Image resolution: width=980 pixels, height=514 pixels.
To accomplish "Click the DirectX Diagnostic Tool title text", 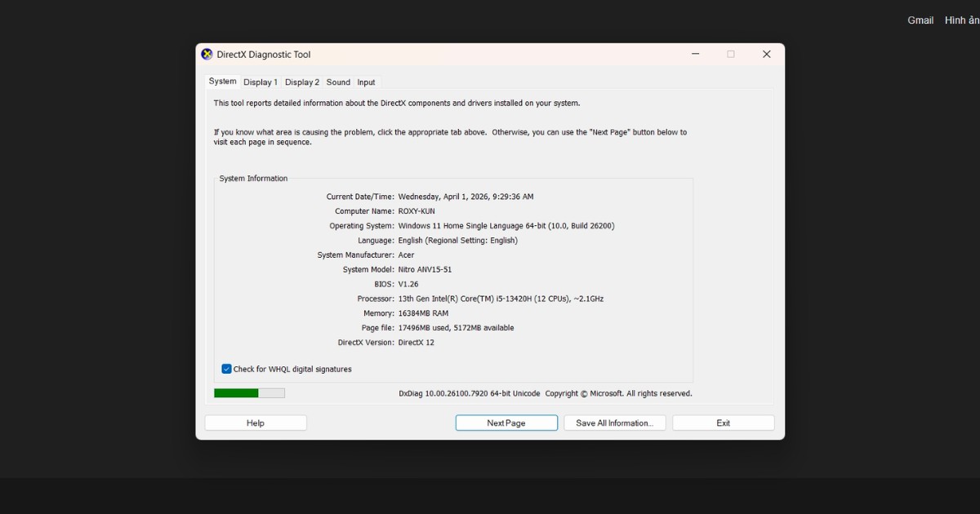I will pyautogui.click(x=263, y=55).
